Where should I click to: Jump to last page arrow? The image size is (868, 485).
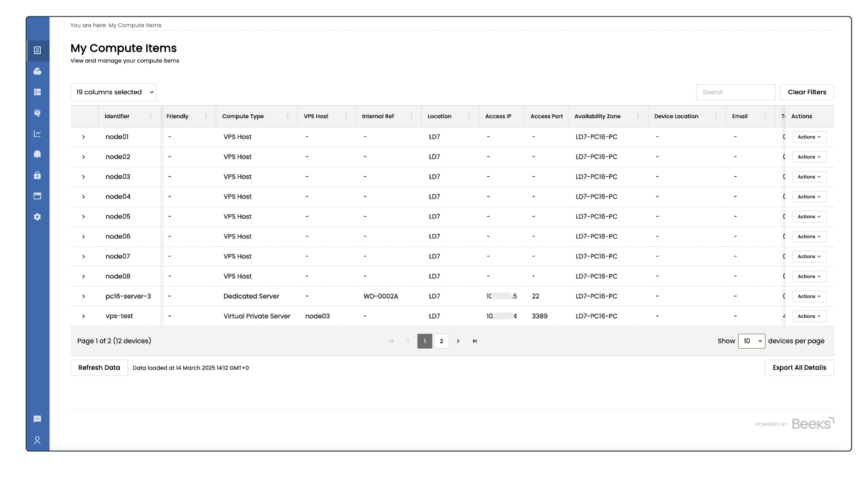click(475, 341)
